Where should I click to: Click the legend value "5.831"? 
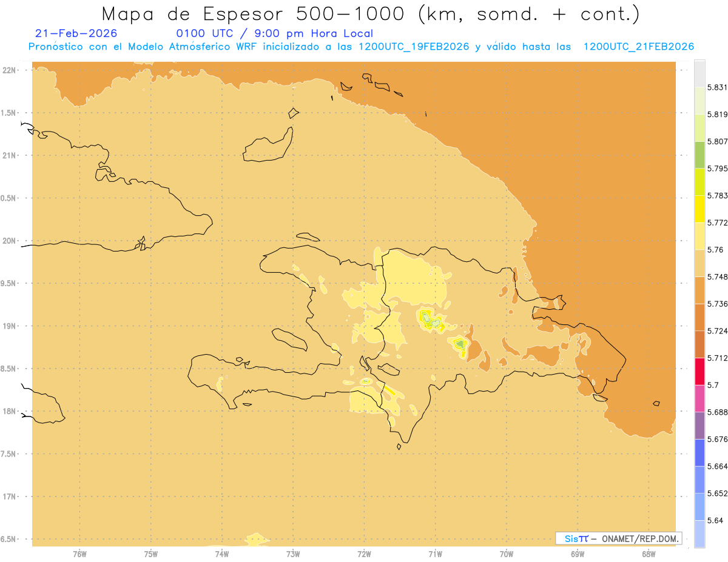click(x=717, y=87)
